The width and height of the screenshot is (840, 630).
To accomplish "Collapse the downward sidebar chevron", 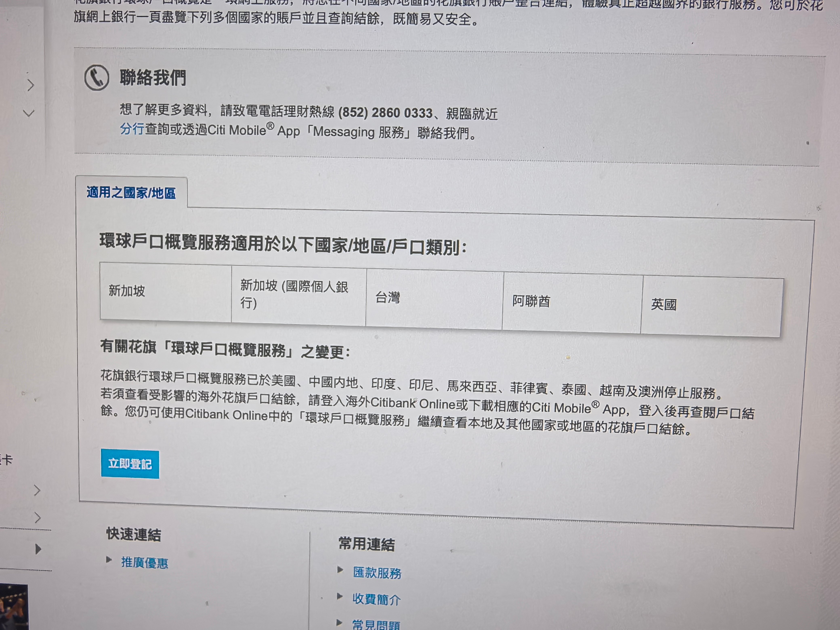I will coord(29,113).
